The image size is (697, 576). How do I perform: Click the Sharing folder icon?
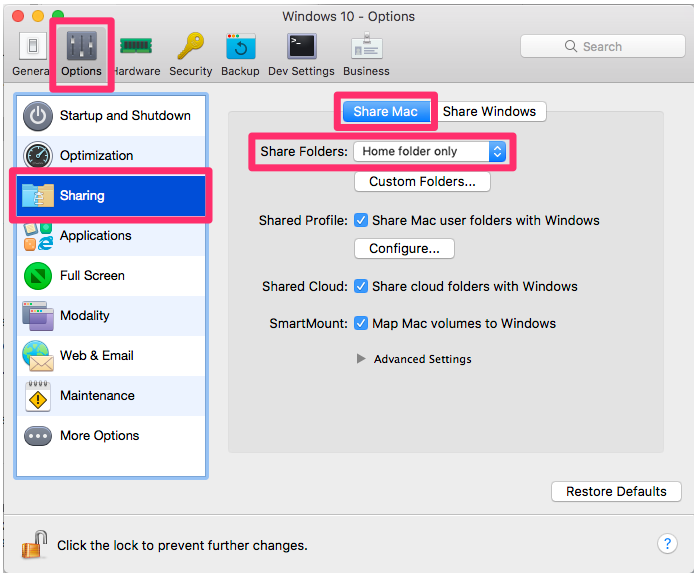tap(38, 196)
